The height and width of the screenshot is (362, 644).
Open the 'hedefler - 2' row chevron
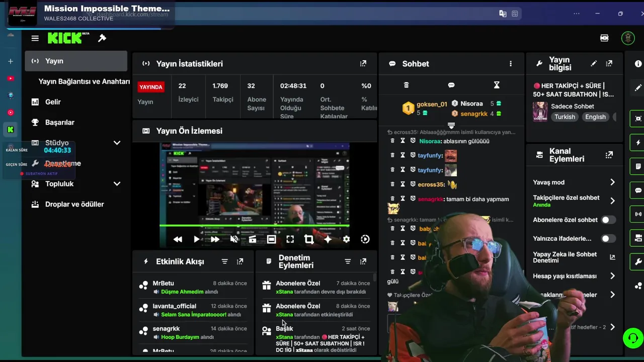(612, 327)
